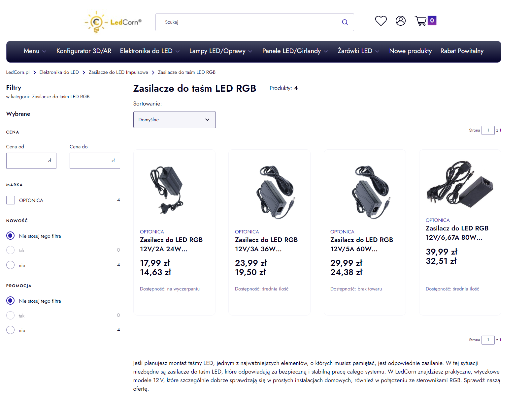Viewport: 532px width, 393px height.
Task: Open the Konfigurator 3D/AR page
Action: pyautogui.click(x=83, y=51)
